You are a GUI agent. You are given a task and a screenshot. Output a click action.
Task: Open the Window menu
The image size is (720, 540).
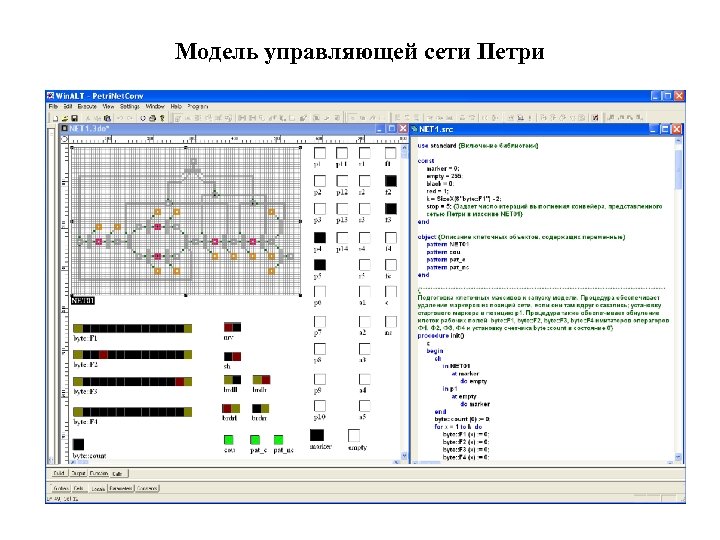(155, 107)
